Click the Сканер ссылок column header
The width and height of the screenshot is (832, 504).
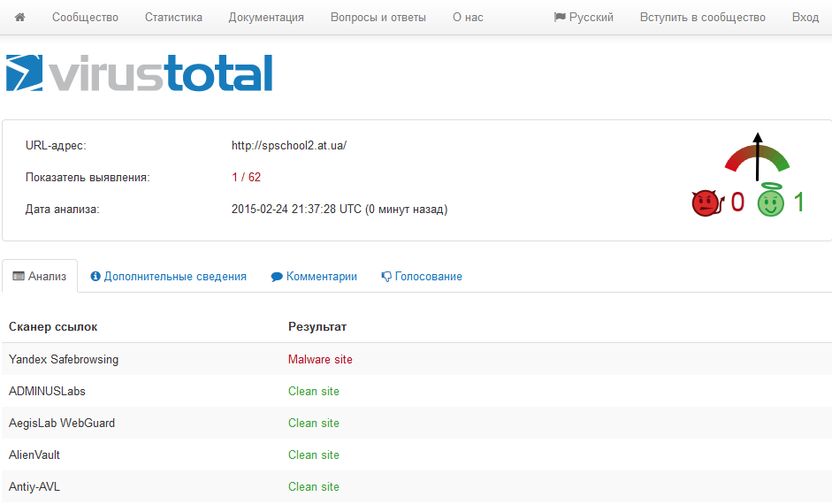click(x=53, y=327)
